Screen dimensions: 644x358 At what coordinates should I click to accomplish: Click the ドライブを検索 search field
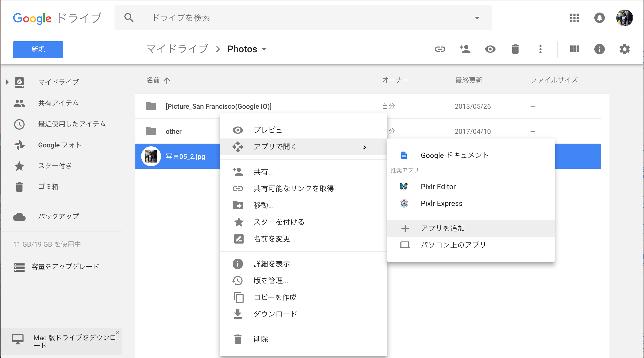coord(303,18)
